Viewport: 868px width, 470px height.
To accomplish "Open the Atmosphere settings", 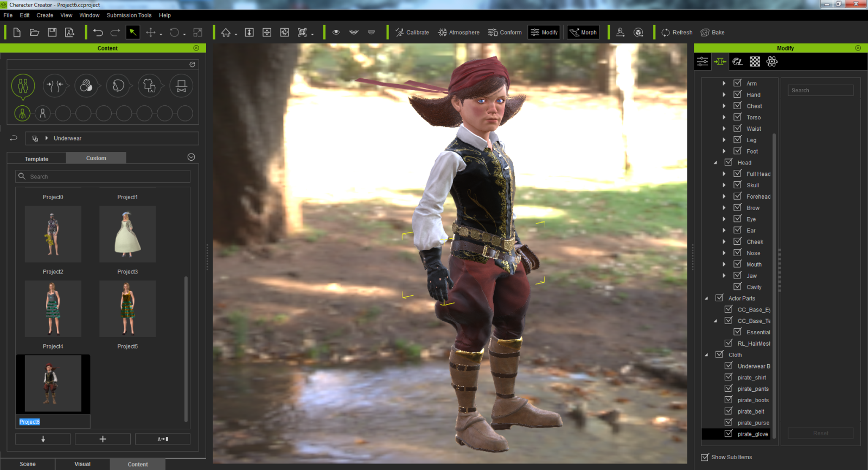I will tap(459, 33).
